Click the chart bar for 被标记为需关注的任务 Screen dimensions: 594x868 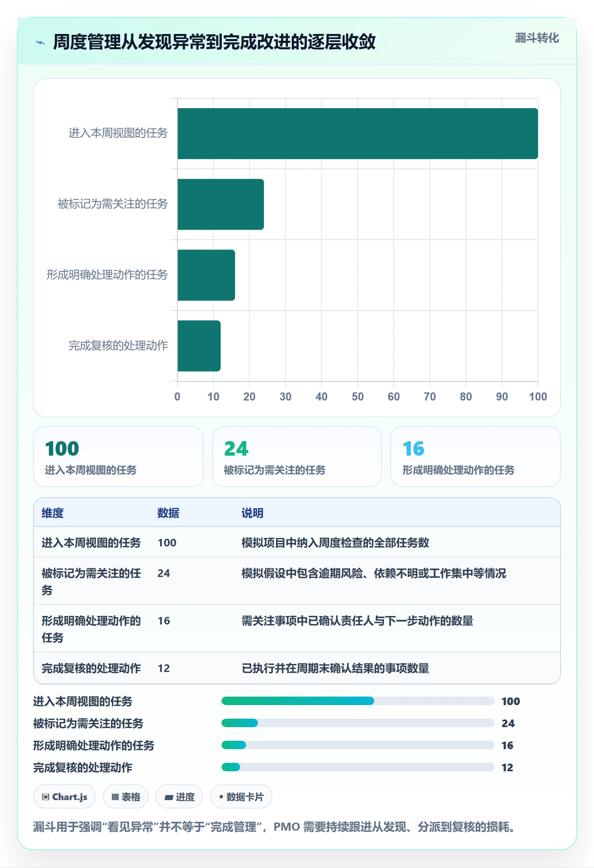click(221, 204)
